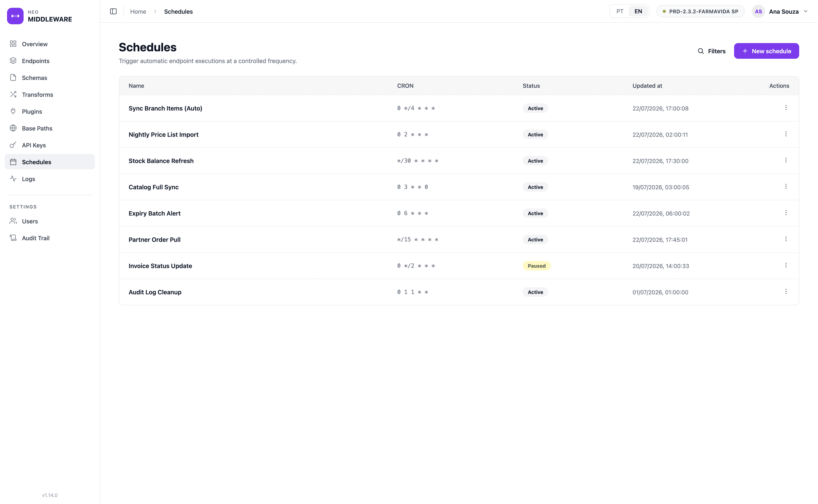
Task: Click the Schedules breadcrumb
Action: tap(179, 11)
